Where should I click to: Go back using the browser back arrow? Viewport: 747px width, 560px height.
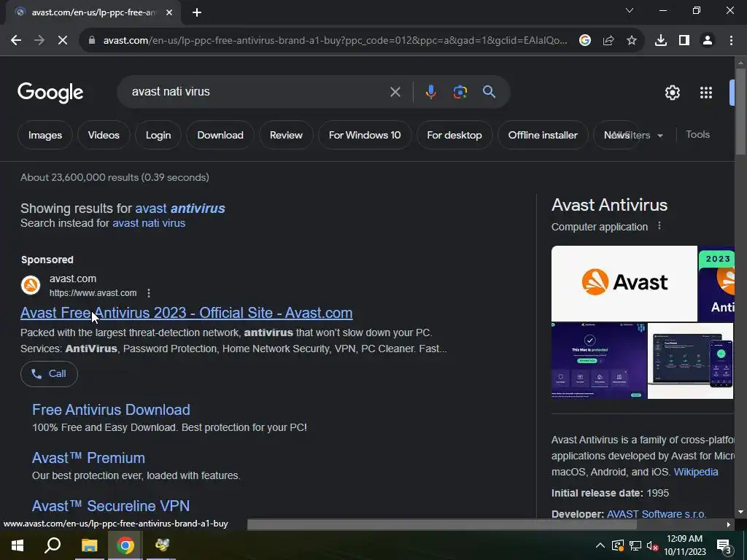(x=16, y=41)
